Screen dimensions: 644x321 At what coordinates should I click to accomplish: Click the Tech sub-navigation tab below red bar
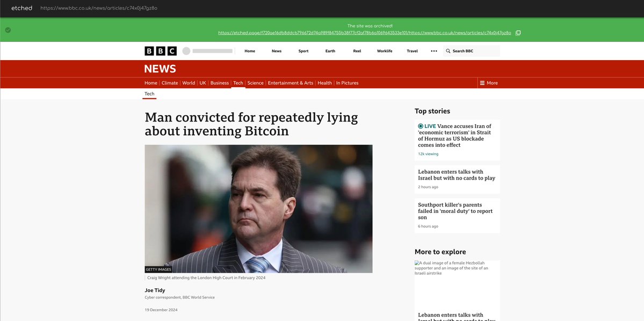149,94
